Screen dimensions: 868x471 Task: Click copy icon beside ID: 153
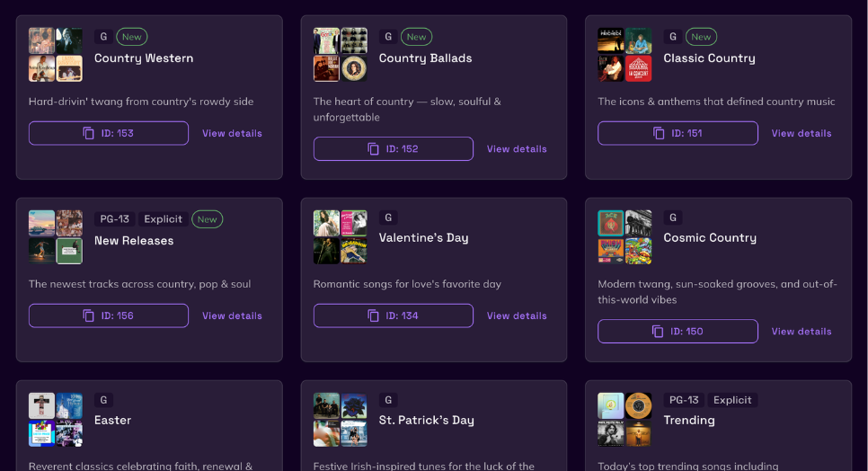click(89, 133)
